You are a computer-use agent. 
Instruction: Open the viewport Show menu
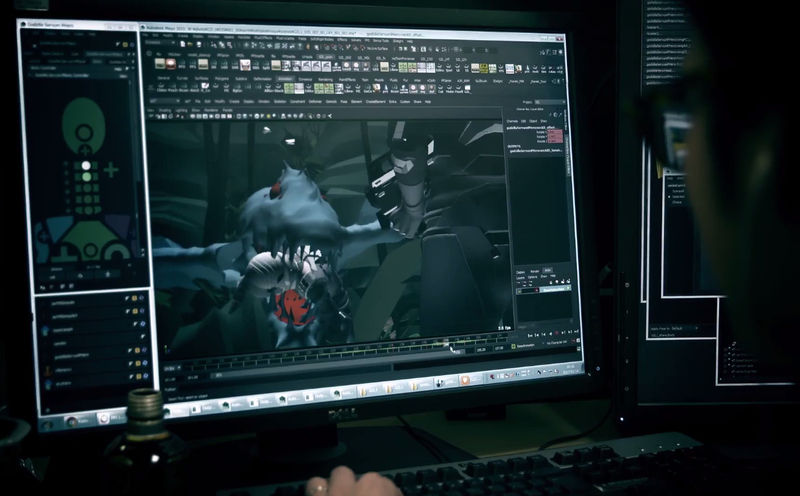coord(195,110)
